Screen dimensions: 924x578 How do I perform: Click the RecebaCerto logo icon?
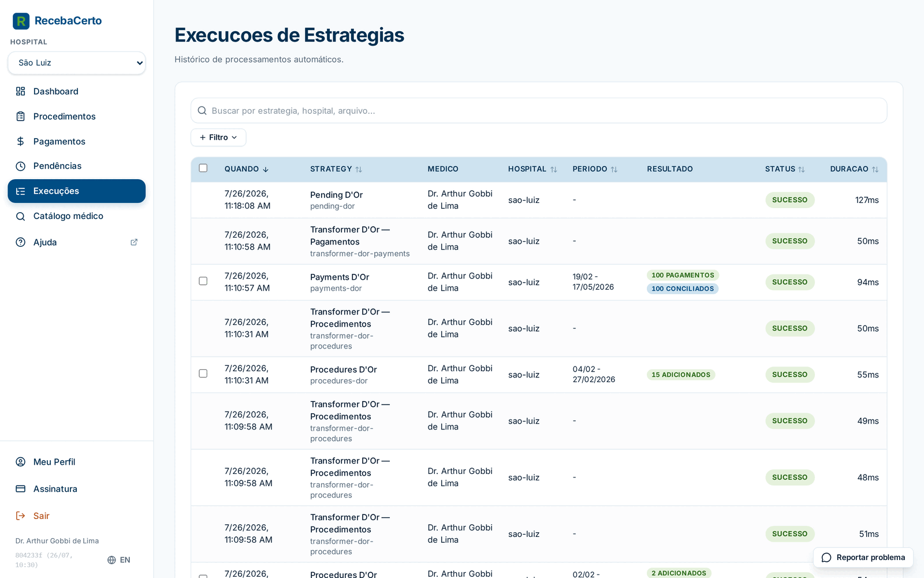coord(21,21)
